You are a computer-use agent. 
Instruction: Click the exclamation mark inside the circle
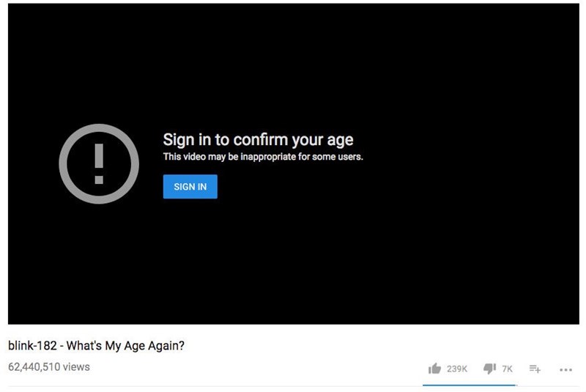coord(99,163)
